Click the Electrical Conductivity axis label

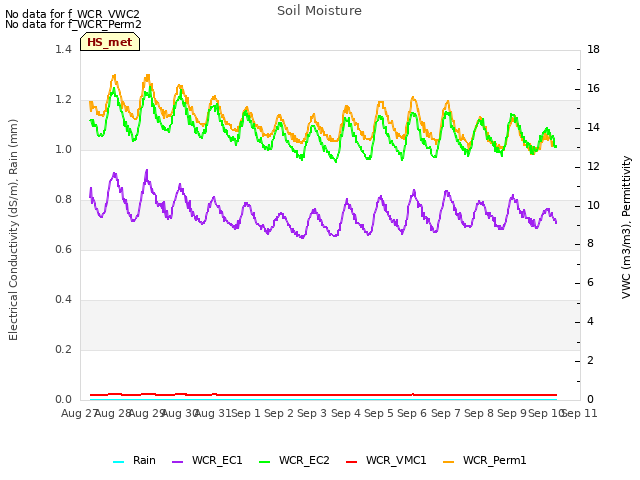pos(13,230)
